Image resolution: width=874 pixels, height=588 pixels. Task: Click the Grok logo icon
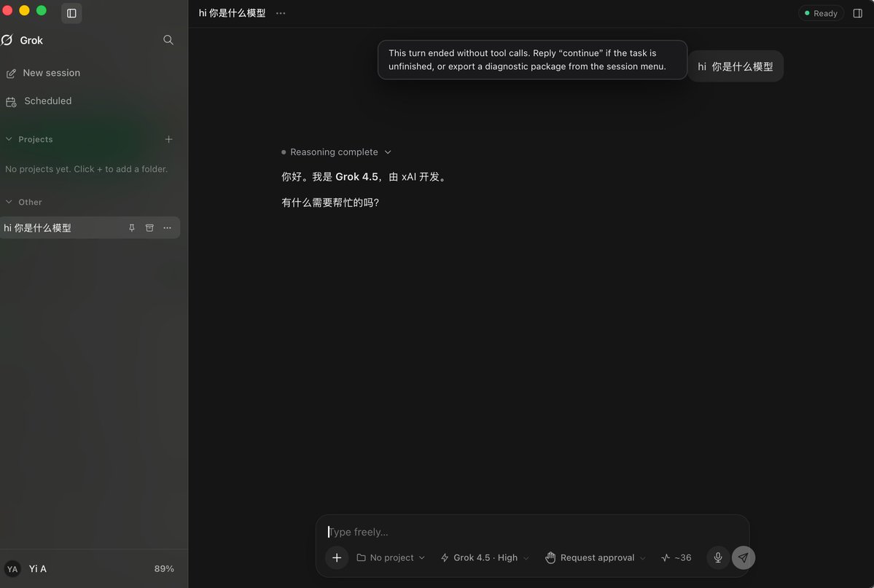coord(7,40)
